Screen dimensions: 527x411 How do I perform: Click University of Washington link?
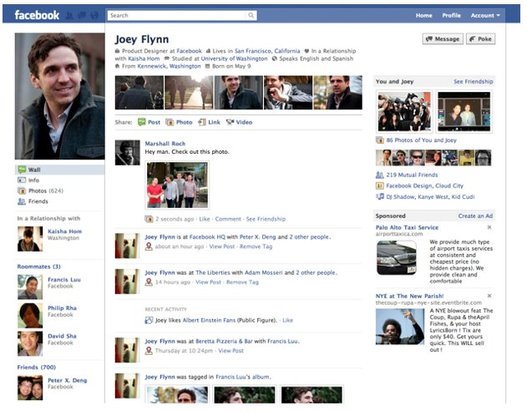click(234, 58)
